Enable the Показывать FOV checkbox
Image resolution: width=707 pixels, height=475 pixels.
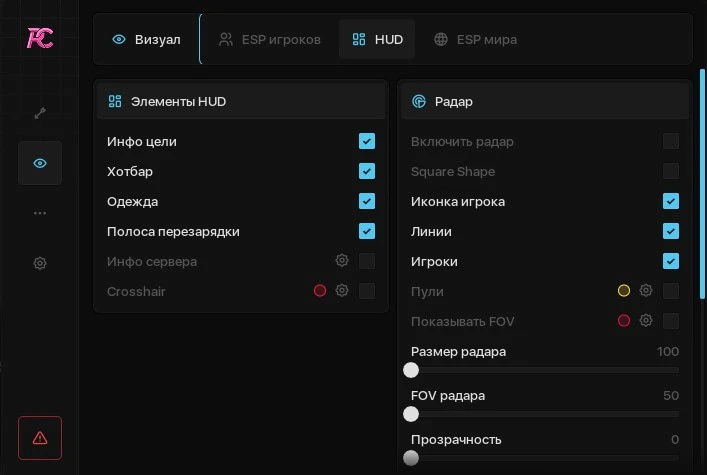671,321
